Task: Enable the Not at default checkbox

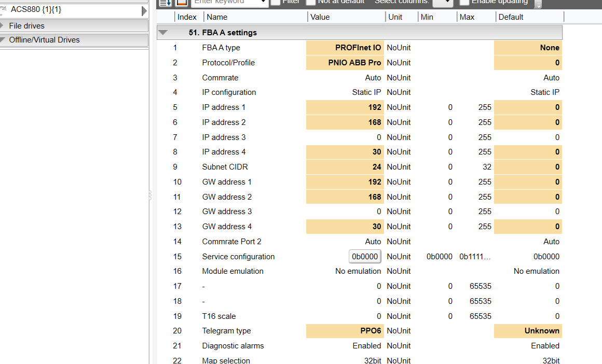Action: click(x=310, y=2)
